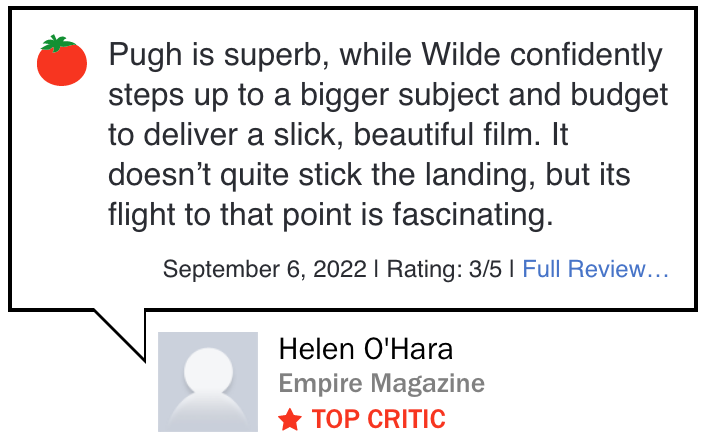Image resolution: width=710 pixels, height=440 pixels.
Task: Click the word Pugh in the review
Action: click(x=145, y=56)
